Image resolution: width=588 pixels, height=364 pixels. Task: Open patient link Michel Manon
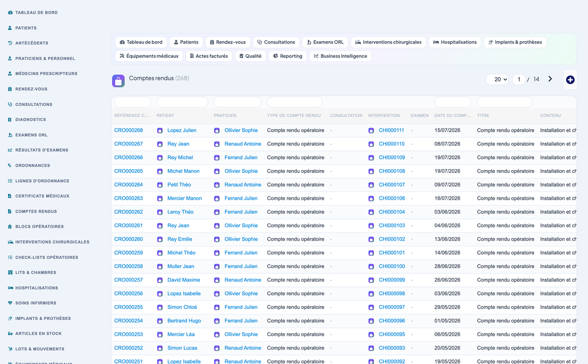[183, 171]
